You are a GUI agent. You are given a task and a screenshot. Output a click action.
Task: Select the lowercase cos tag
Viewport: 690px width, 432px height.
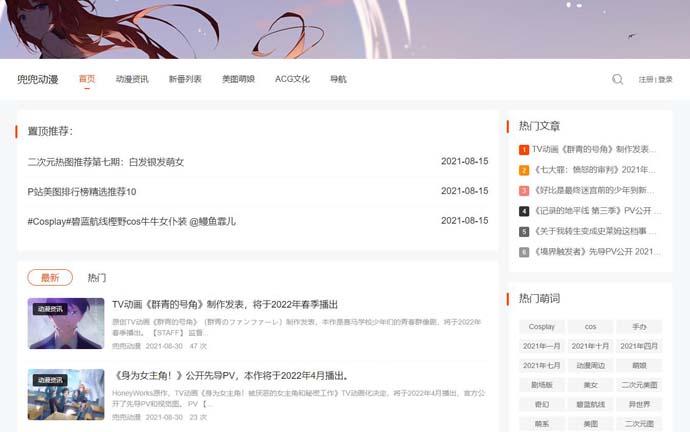[591, 327]
